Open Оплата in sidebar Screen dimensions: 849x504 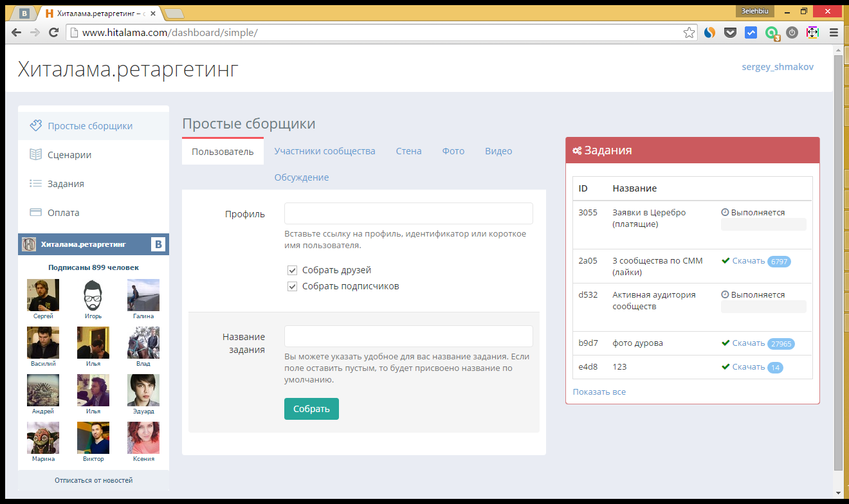(x=94, y=212)
